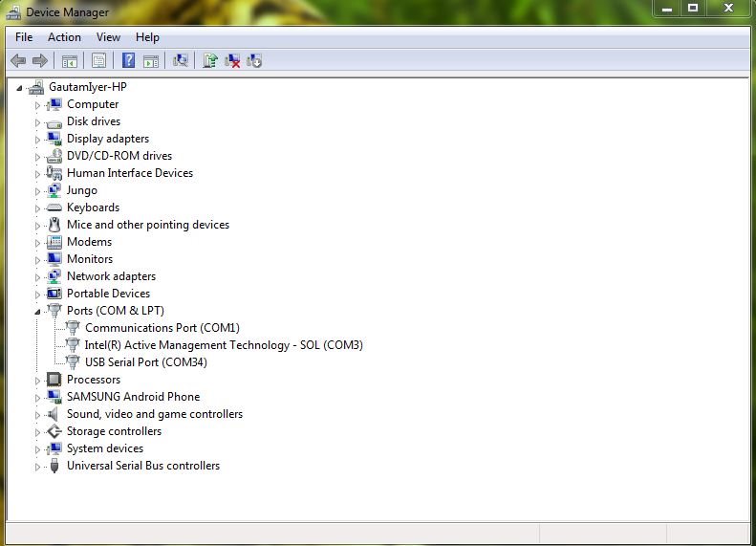This screenshot has height=546, width=756.
Task: Expand the Computer category
Action: point(37,105)
